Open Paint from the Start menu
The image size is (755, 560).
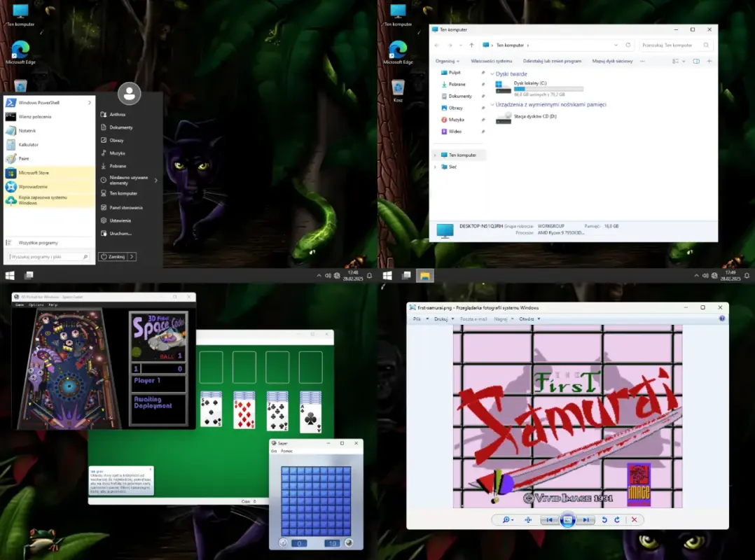click(x=48, y=158)
